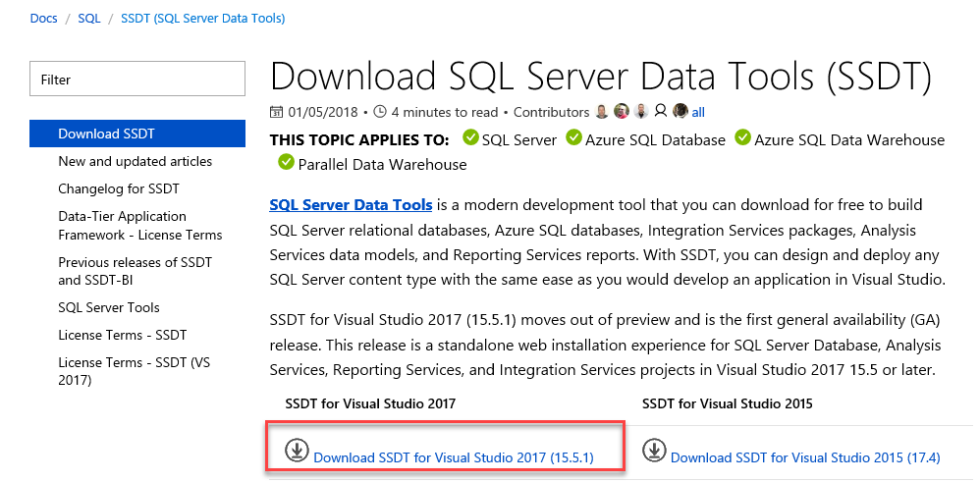The height and width of the screenshot is (482, 980).
Task: Click the clock icon before reading time
Action: (x=381, y=112)
